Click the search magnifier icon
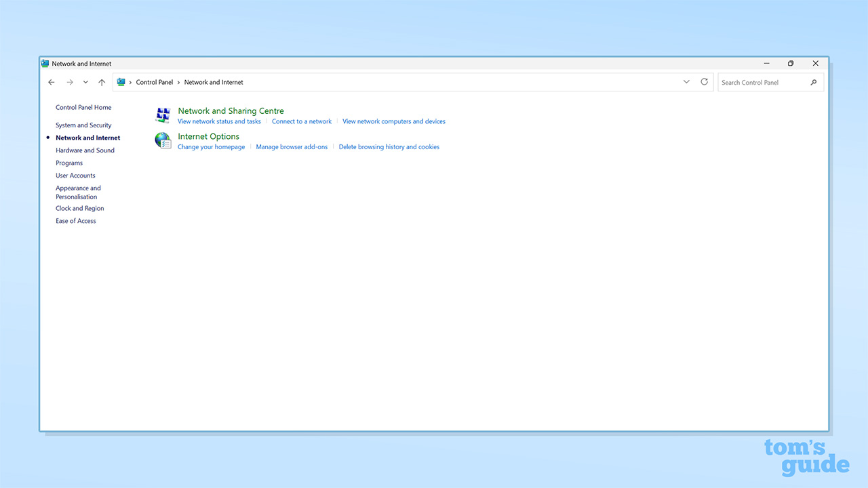This screenshot has height=488, width=868. point(814,83)
